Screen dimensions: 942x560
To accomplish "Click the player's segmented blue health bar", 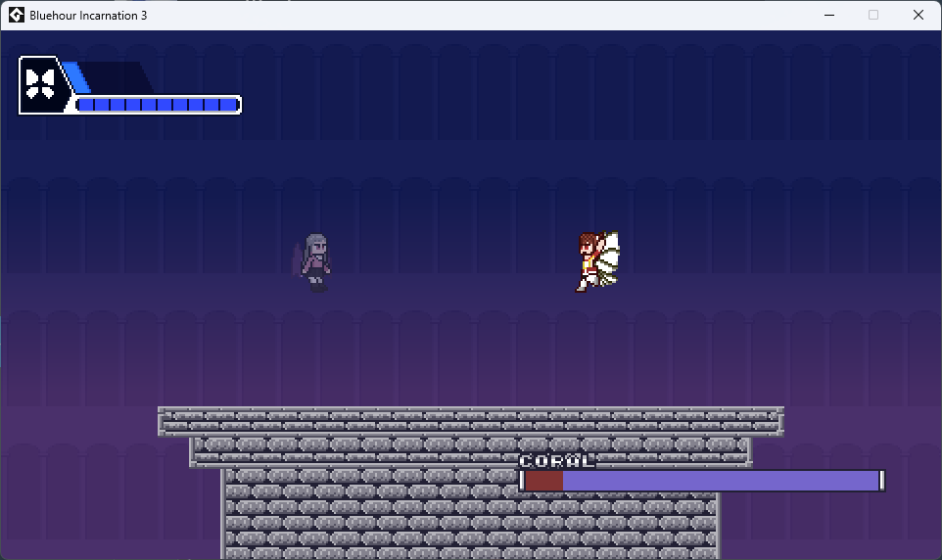I will click(159, 105).
